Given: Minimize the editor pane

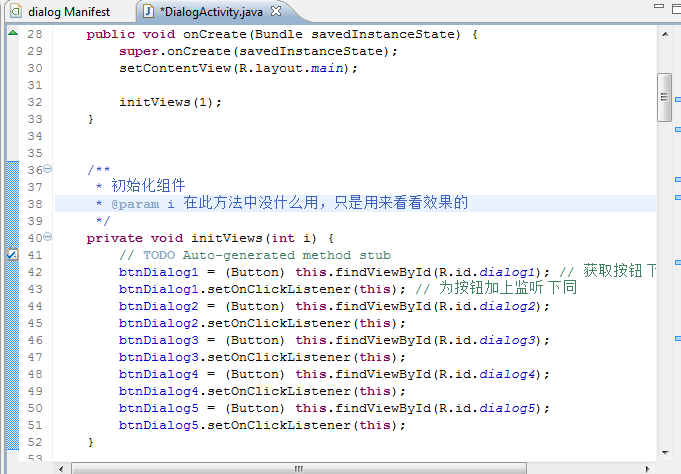Looking at the screenshot, I should pyautogui.click(x=659, y=6).
